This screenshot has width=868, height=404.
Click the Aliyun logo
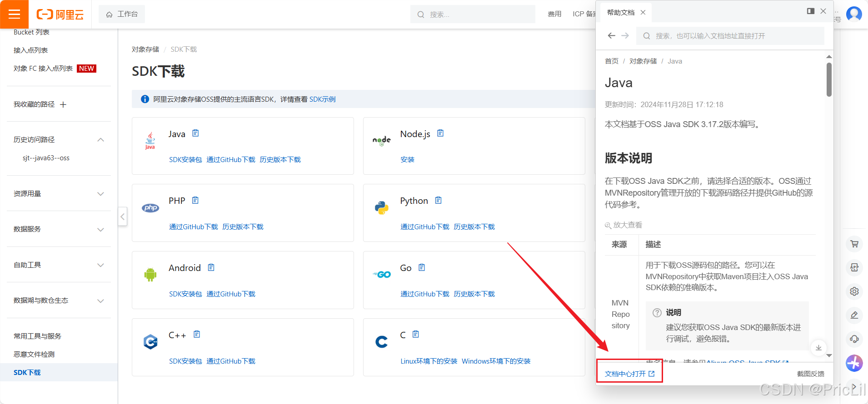click(x=60, y=15)
